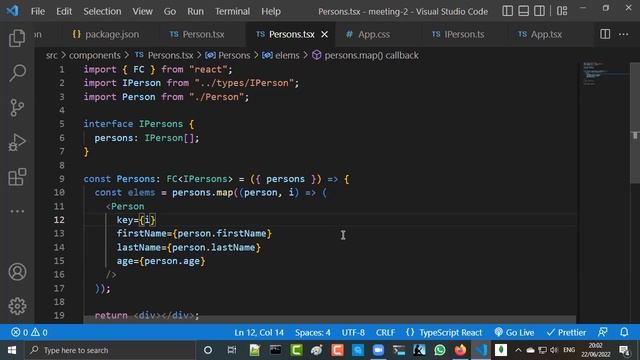Click the taskbar search box
This screenshot has height=360, width=640.
click(x=109, y=350)
